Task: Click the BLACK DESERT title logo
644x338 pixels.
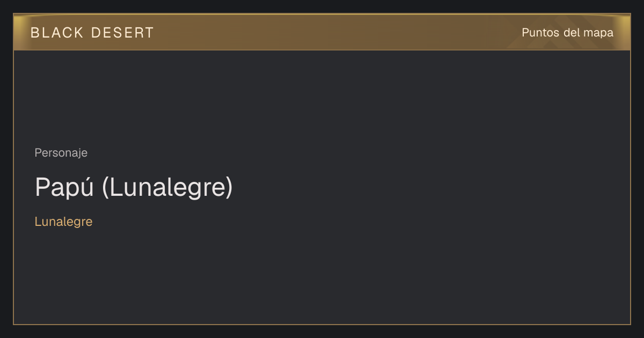Action: point(92,33)
